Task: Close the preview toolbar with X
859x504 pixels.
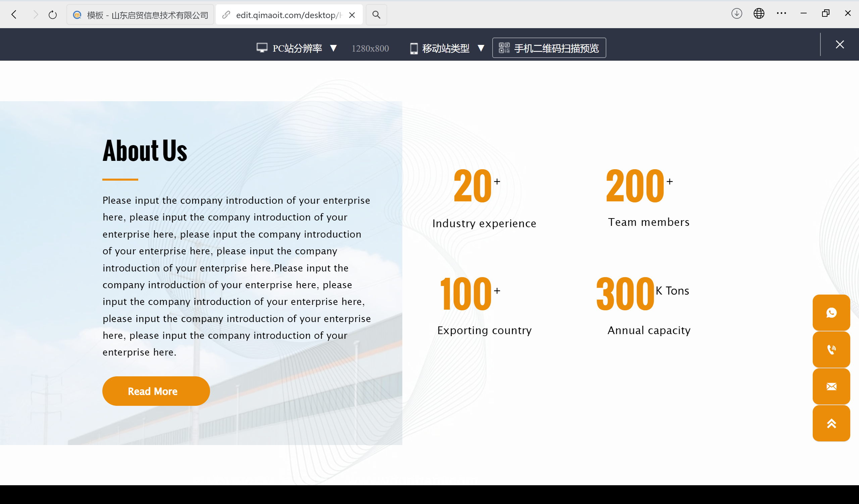Action: [x=840, y=45]
